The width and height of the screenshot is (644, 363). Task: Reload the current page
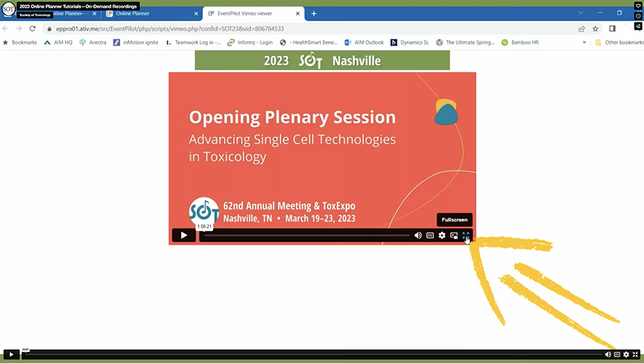pyautogui.click(x=32, y=28)
